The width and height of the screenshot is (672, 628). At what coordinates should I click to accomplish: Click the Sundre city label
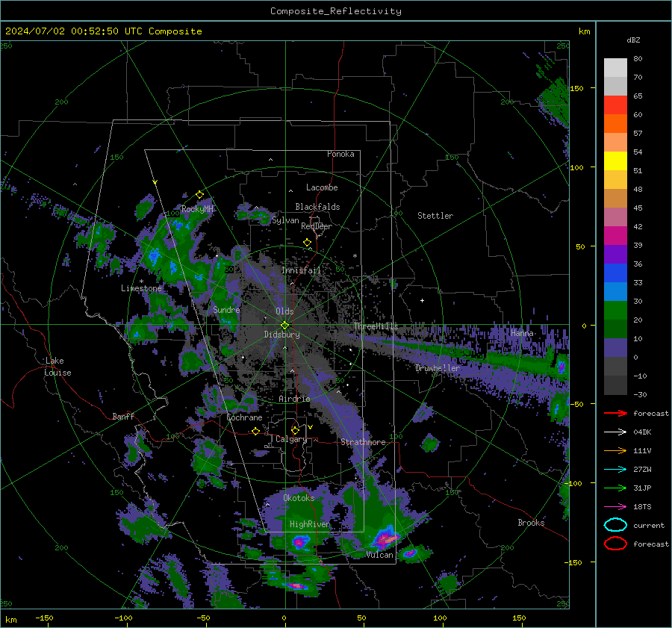[226, 309]
